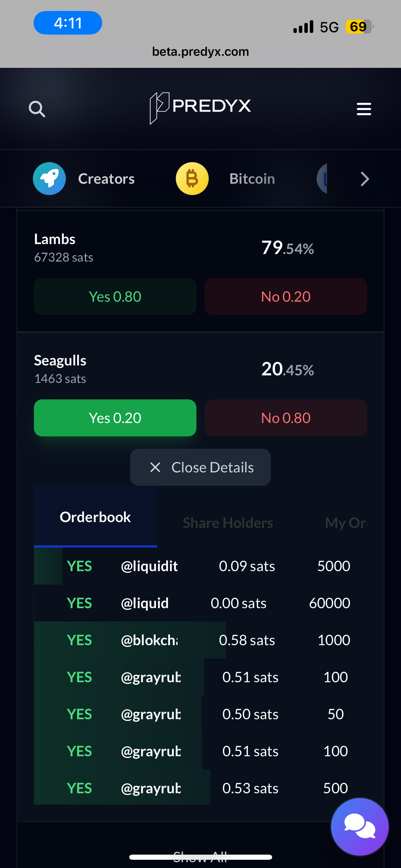Screen dimensions: 401x868
Task: Open the hamburger menu
Action: [364, 109]
